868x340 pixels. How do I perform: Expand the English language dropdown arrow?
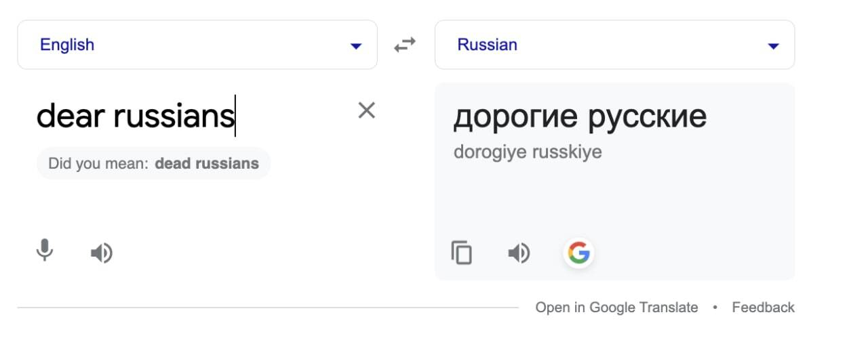click(355, 46)
